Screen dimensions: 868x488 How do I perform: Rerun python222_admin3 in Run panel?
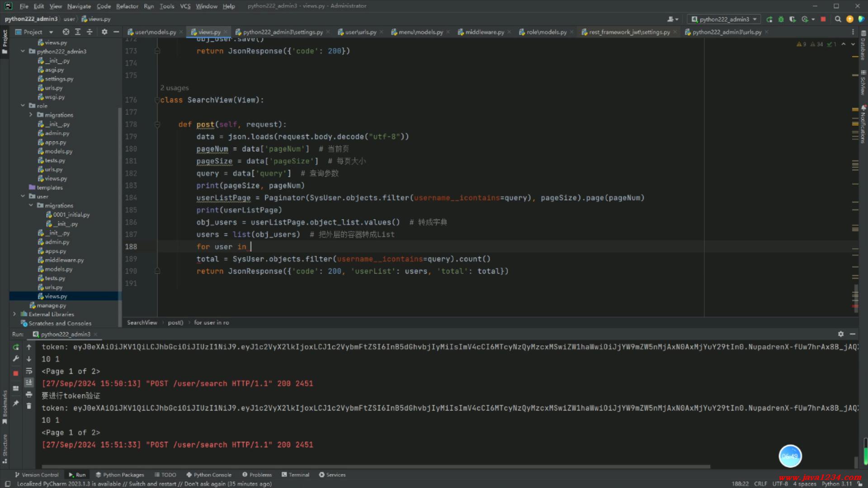[16, 347]
